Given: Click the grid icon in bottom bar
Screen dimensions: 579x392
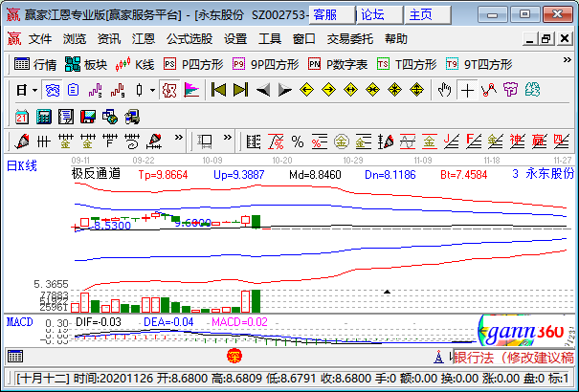Looking at the screenshot, I should click(15, 357).
